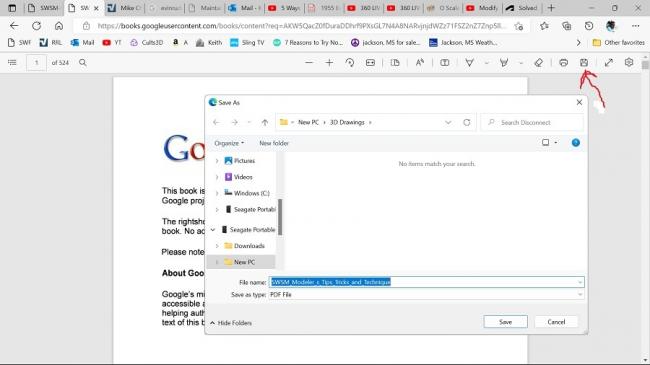Switch to the Mail browser tab
The image size is (650, 365).
pos(246,8)
